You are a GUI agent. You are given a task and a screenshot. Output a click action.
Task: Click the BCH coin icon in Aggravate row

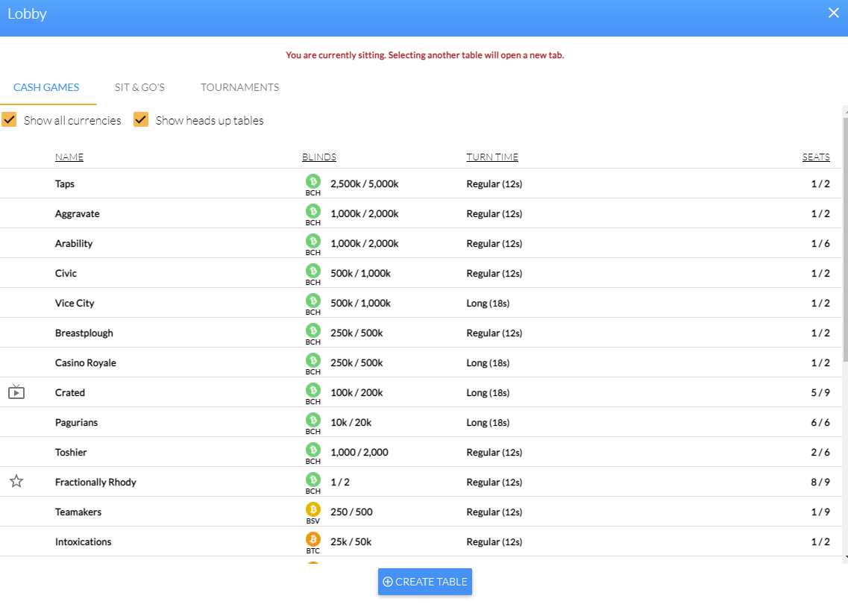(313, 211)
